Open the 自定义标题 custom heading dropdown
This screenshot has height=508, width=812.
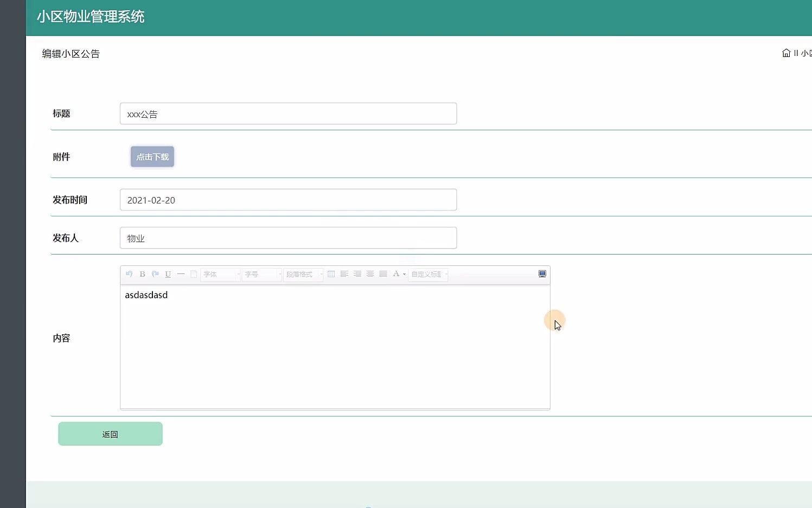428,275
